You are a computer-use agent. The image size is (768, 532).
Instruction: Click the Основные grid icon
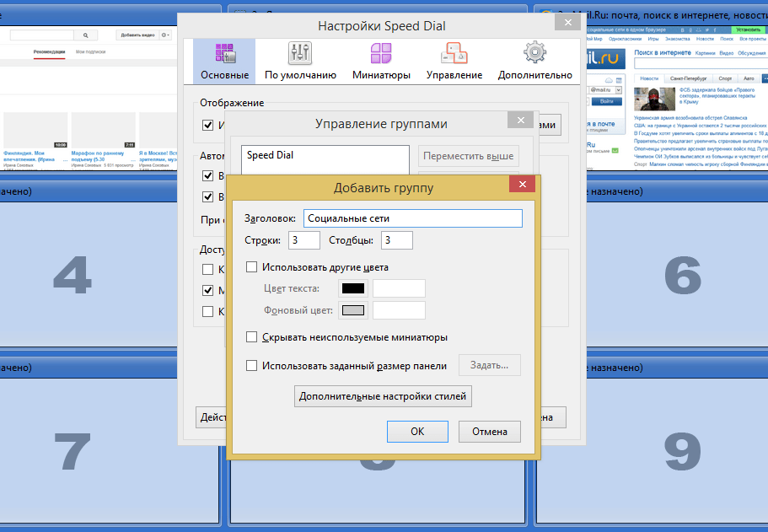[x=225, y=53]
